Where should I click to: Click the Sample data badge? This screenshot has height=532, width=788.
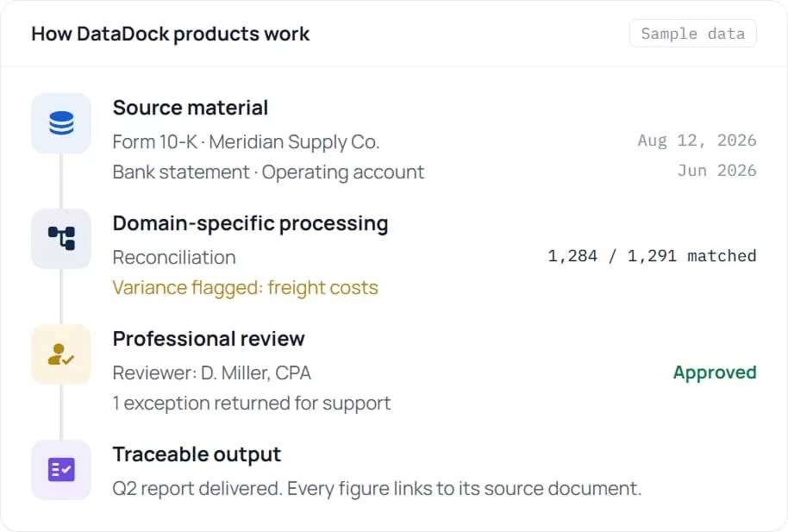click(x=692, y=34)
